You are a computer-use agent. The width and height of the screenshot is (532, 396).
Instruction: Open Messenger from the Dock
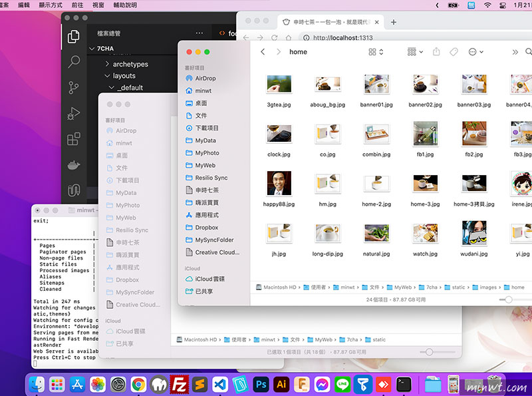click(322, 385)
